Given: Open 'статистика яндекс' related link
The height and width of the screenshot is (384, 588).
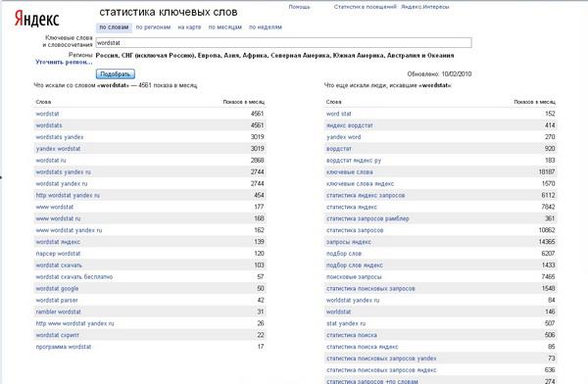Looking at the screenshot, I should pos(352,207).
